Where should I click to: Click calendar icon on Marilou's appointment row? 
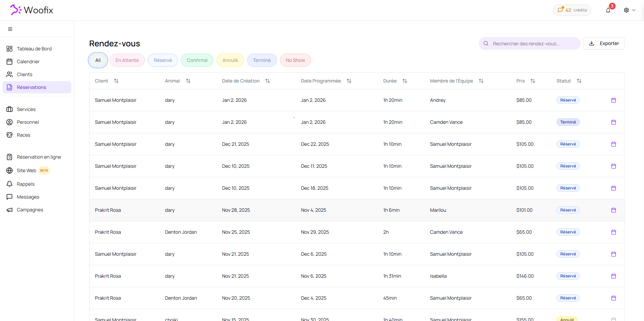click(x=613, y=210)
